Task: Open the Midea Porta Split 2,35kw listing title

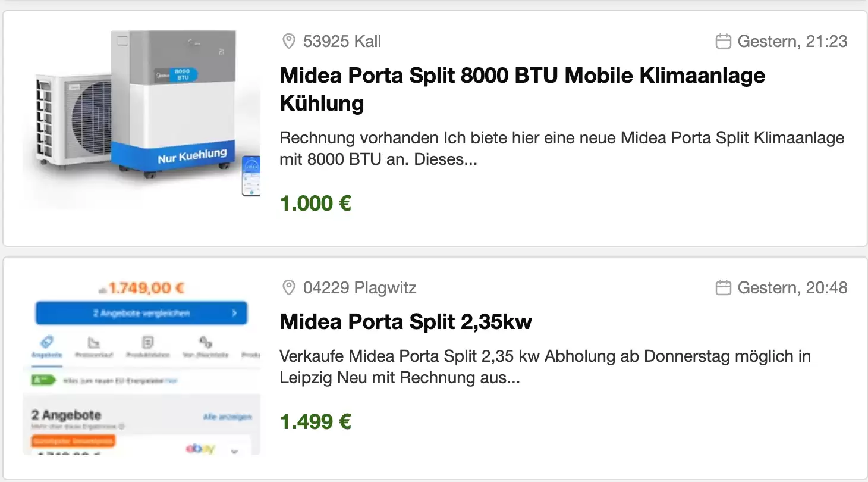Action: [x=406, y=322]
